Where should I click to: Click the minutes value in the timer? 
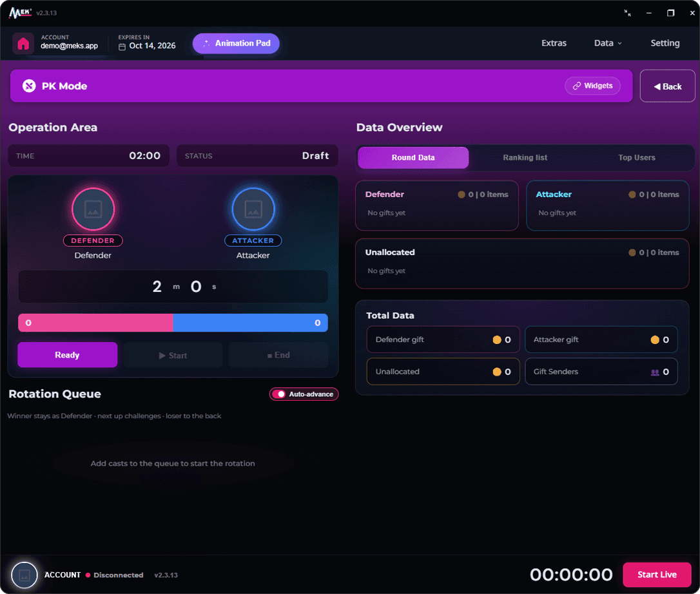[x=157, y=287]
